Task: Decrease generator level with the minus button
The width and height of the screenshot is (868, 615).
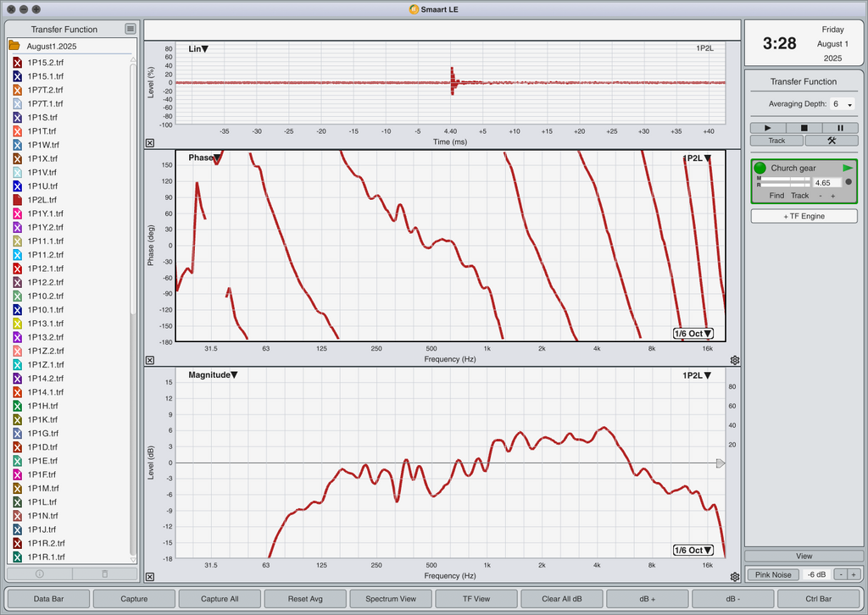Action: pos(841,574)
